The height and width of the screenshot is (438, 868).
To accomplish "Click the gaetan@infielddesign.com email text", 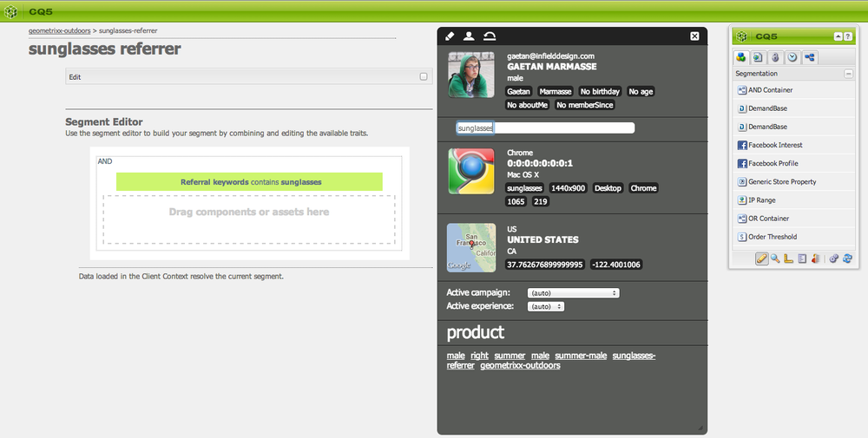I will [551, 56].
